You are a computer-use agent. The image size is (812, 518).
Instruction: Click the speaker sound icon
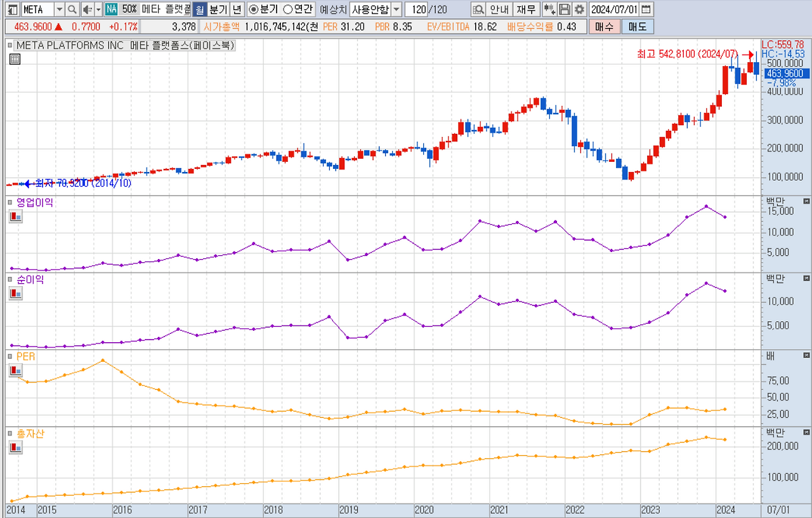tap(88, 10)
